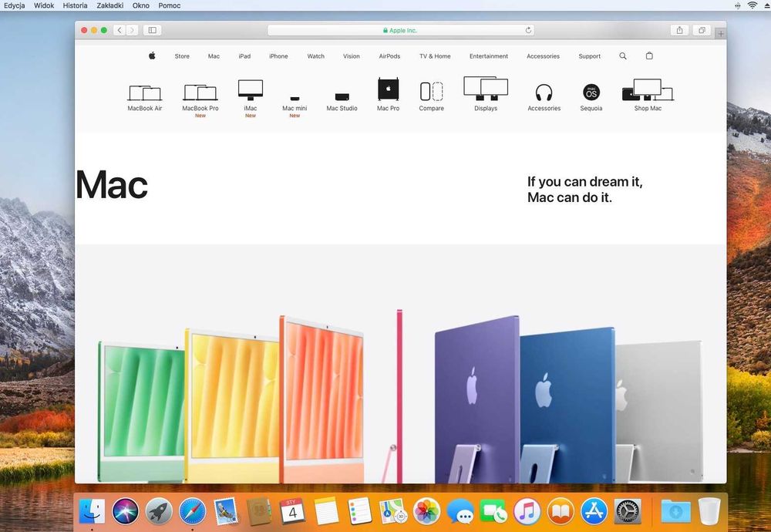Image resolution: width=771 pixels, height=532 pixels.
Task: Open the shopping bag icon
Action: tap(649, 56)
